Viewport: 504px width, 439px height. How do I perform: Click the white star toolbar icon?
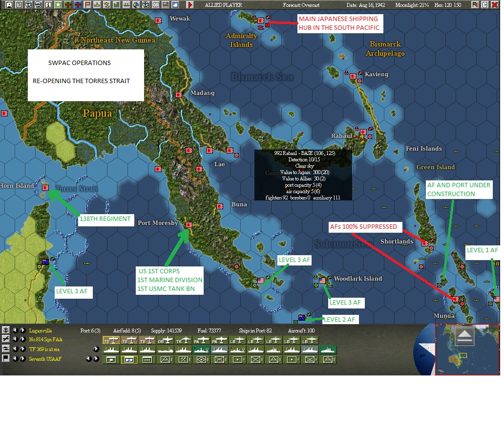[58, 4]
